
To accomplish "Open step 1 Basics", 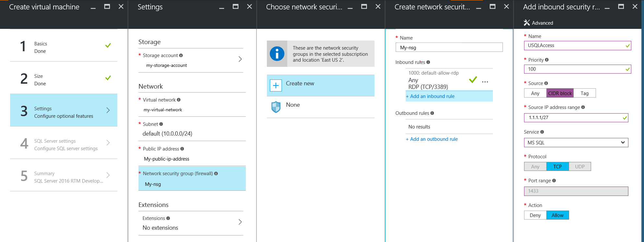I will tap(64, 45).
